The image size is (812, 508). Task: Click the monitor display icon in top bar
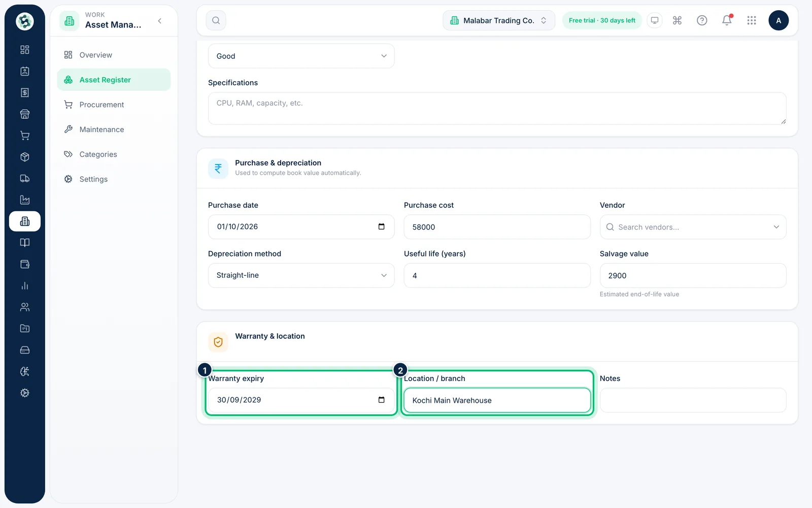(655, 20)
